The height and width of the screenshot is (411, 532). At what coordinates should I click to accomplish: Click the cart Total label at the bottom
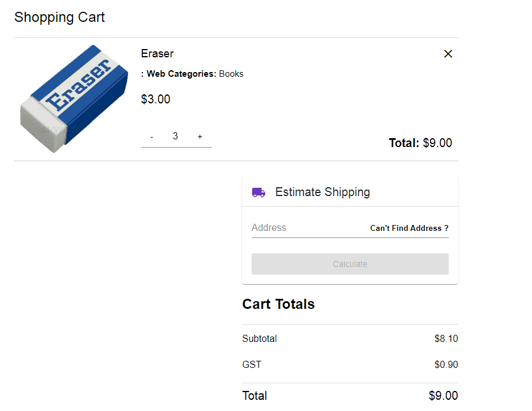tap(254, 396)
